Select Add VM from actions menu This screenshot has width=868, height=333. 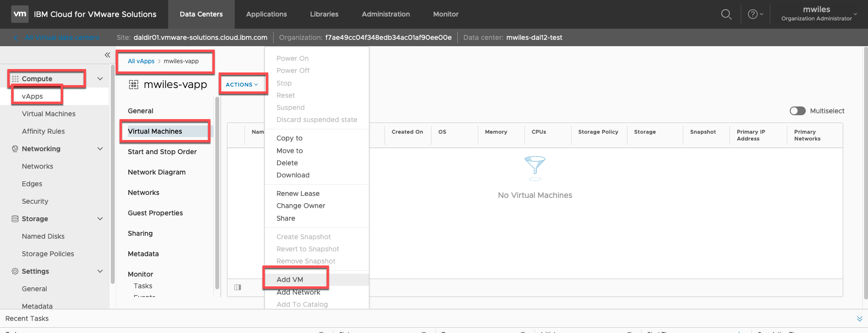coord(290,280)
